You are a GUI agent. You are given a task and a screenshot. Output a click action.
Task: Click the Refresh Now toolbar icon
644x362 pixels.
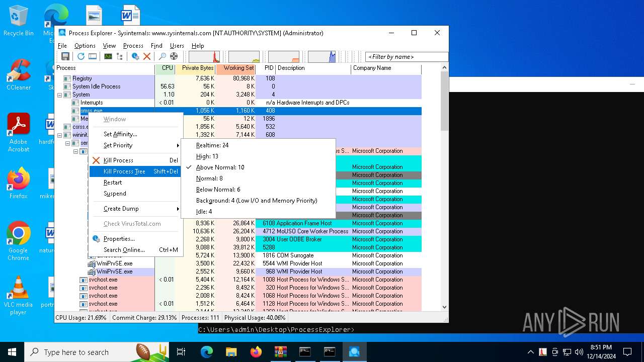(x=80, y=56)
